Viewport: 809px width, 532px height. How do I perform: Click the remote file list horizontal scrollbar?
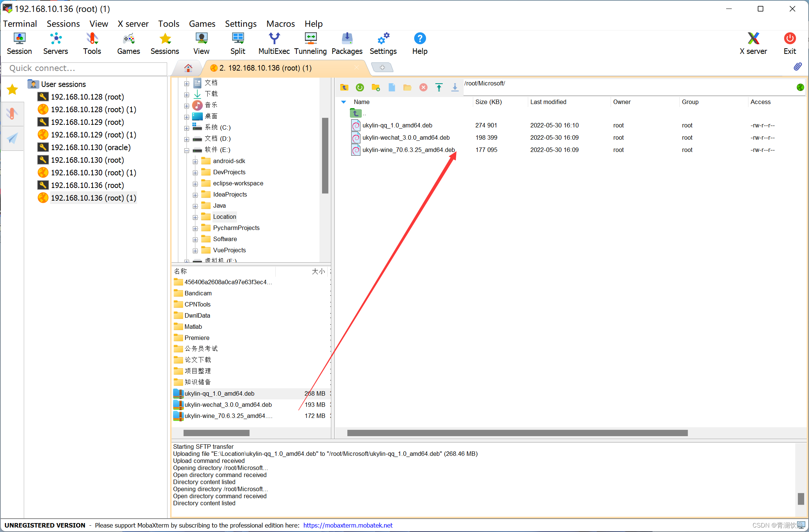coord(517,433)
